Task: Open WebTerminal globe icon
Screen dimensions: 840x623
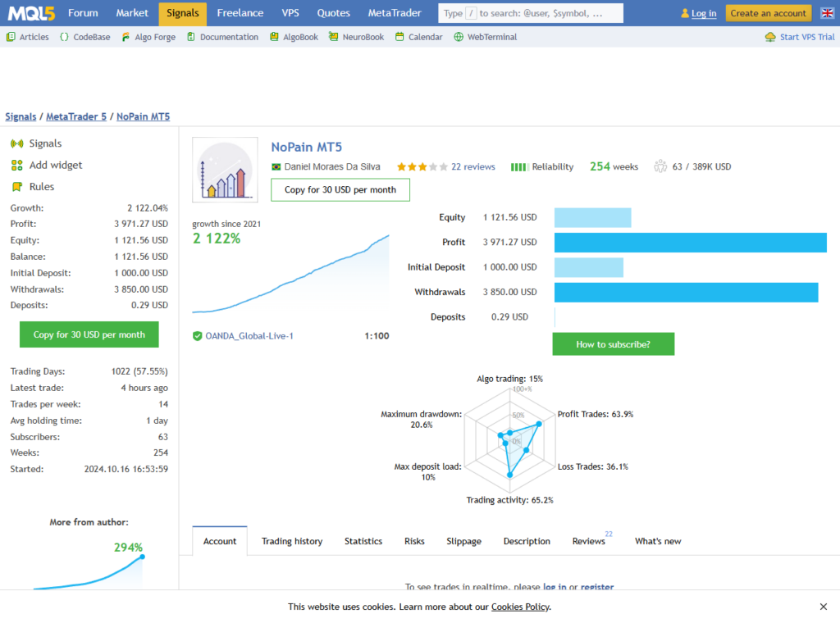Action: click(x=459, y=37)
